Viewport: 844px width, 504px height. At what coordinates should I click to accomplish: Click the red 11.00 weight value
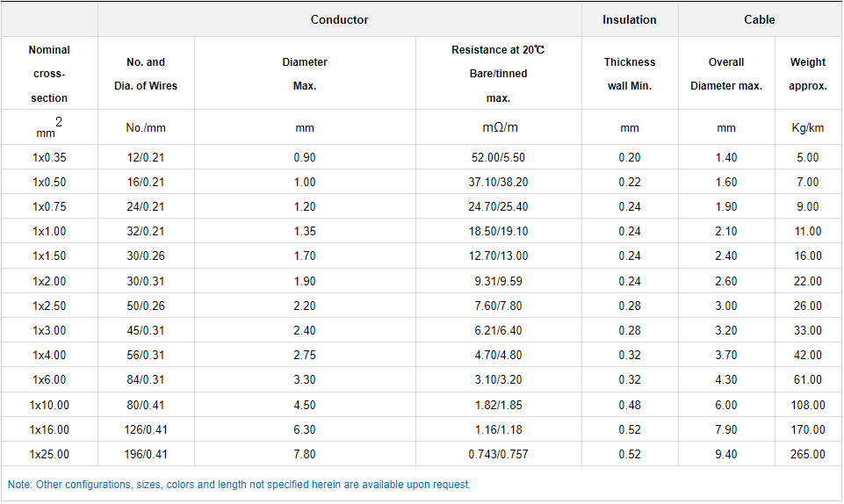(x=807, y=232)
